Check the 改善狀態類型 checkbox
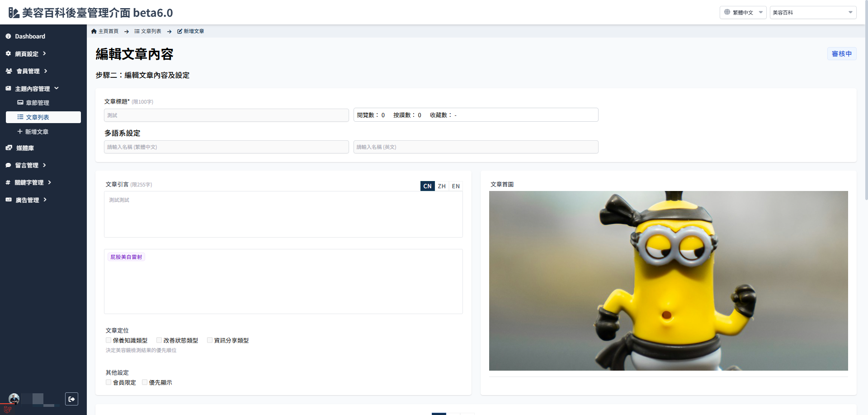Screen dimensions: 868x415 tap(159, 340)
